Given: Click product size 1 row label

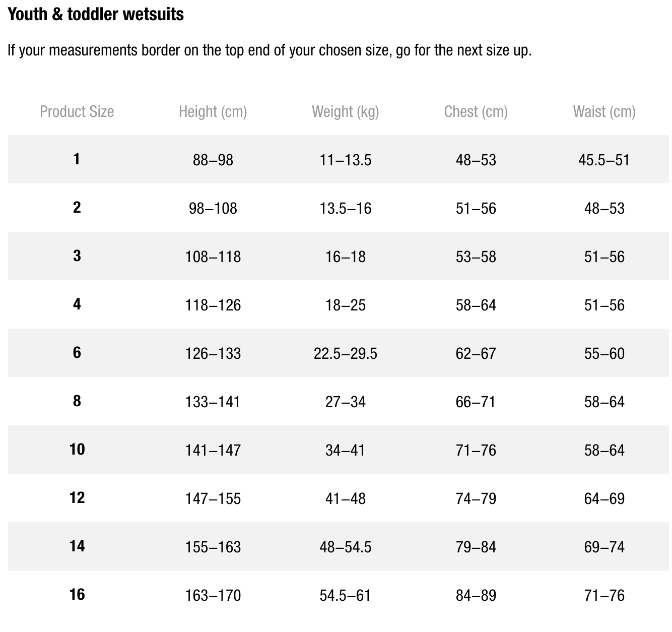Looking at the screenshot, I should [77, 159].
